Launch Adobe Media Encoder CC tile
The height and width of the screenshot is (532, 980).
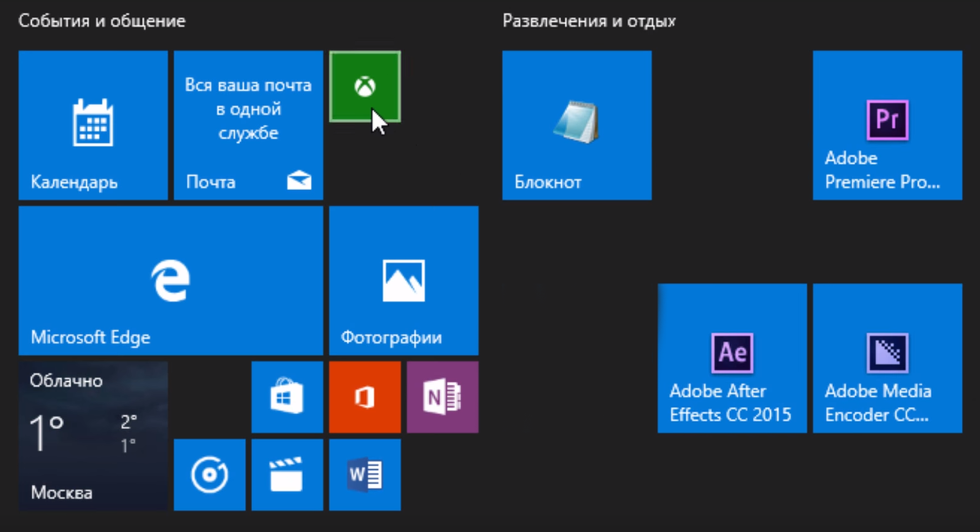[888, 358]
